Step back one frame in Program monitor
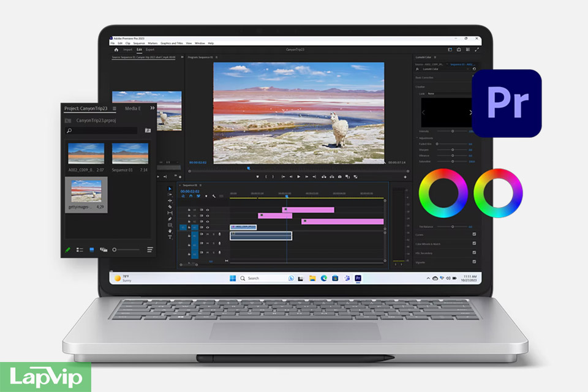This screenshot has width=588, height=392. point(291,176)
